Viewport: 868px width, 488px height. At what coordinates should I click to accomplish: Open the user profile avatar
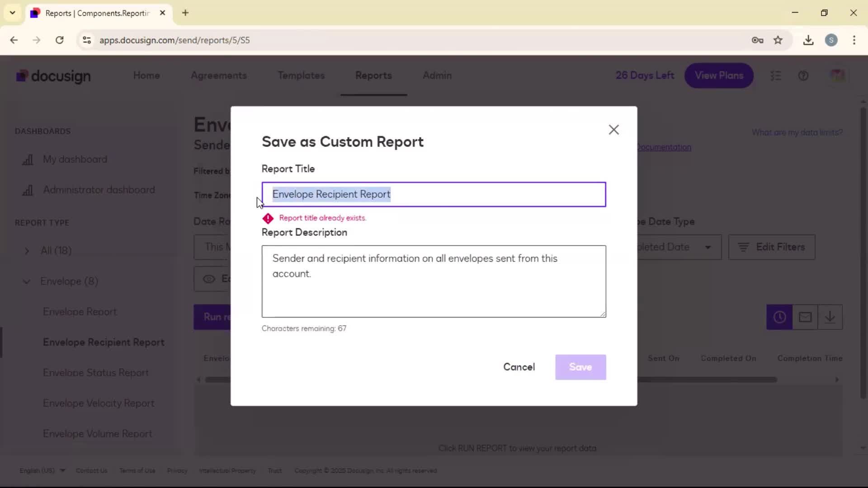837,75
